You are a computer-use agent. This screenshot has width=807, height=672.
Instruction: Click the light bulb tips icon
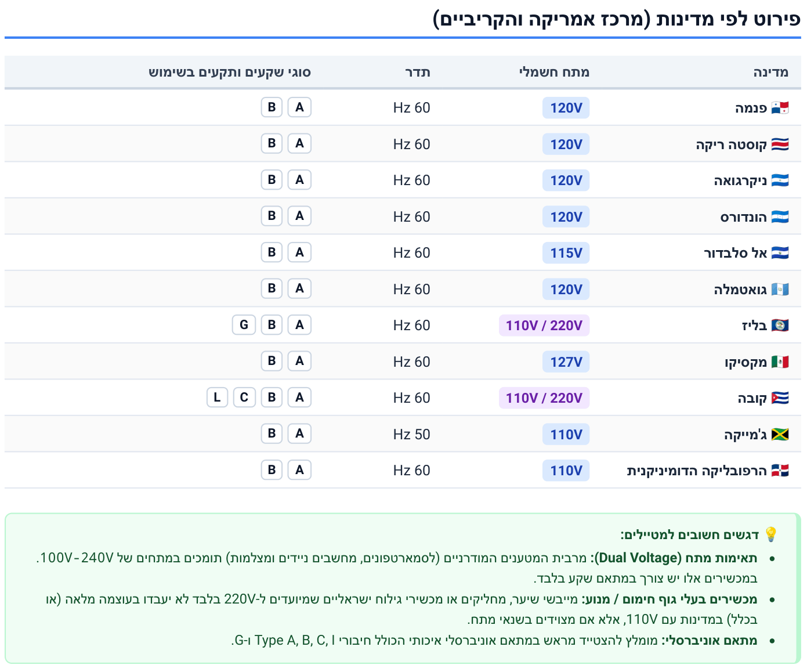(x=770, y=534)
